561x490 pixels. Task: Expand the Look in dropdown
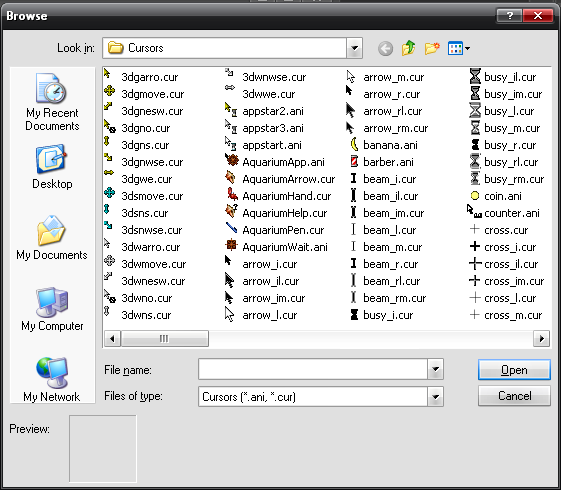coord(354,48)
